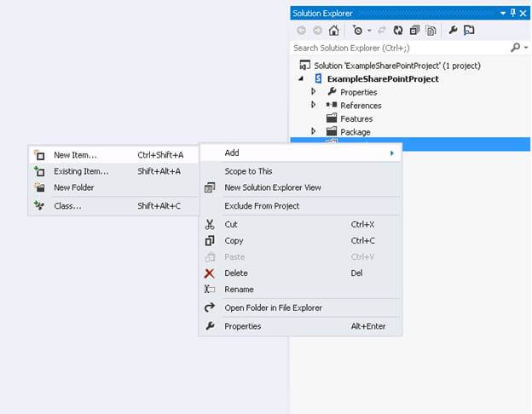The width and height of the screenshot is (532, 414).
Task: Click the Sync with Active Document icon
Action: coord(382,31)
